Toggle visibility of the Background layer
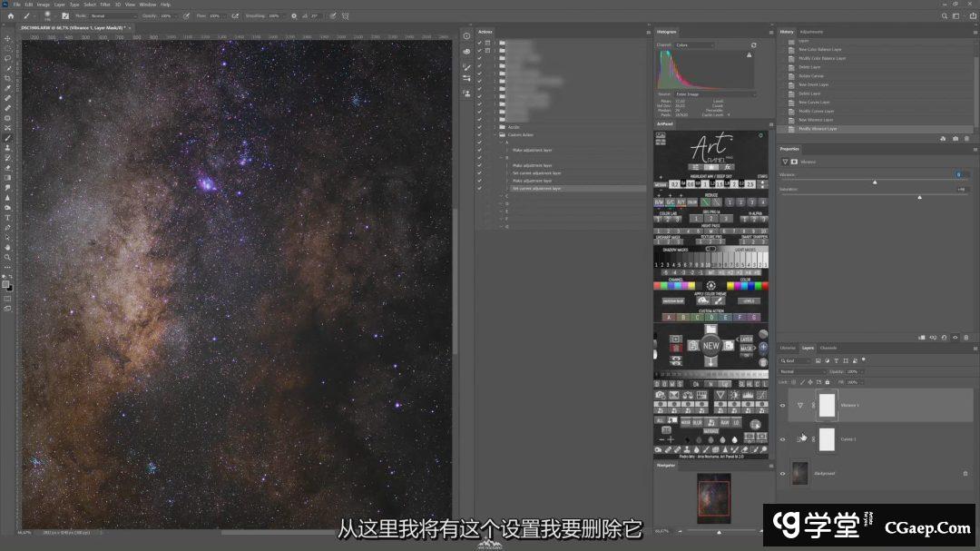 [x=783, y=473]
